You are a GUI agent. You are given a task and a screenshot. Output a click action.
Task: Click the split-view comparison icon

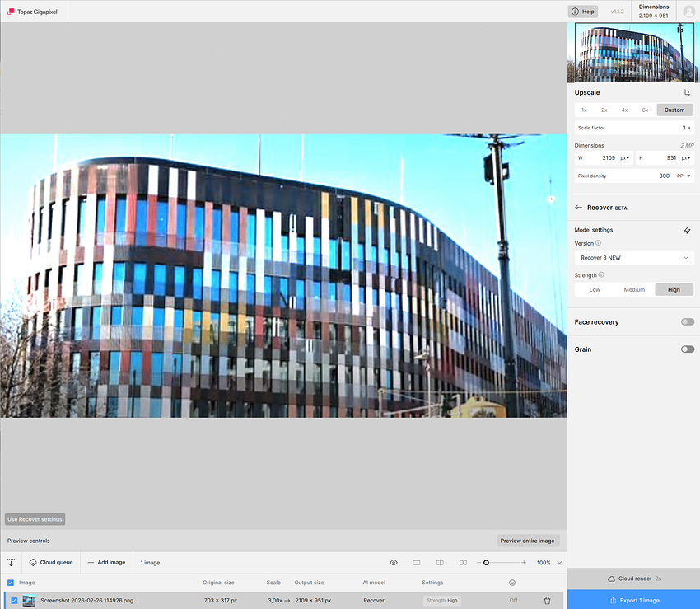(440, 562)
